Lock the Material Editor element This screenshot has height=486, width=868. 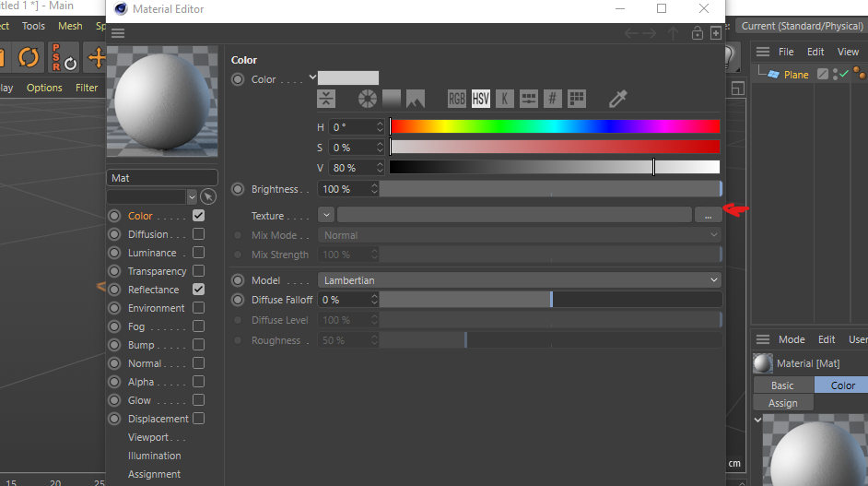[698, 33]
